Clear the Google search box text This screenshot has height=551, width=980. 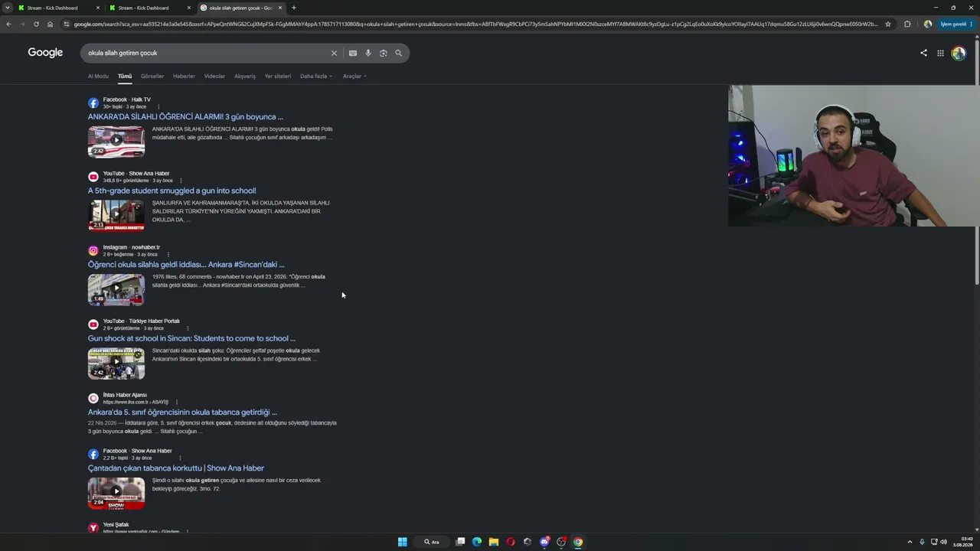334,53
